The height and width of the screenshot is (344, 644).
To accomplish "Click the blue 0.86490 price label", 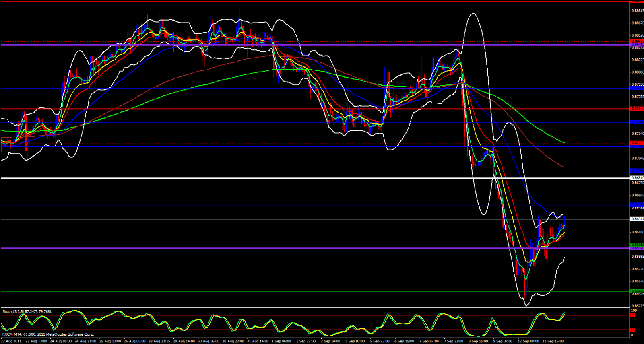I will coord(637,205).
